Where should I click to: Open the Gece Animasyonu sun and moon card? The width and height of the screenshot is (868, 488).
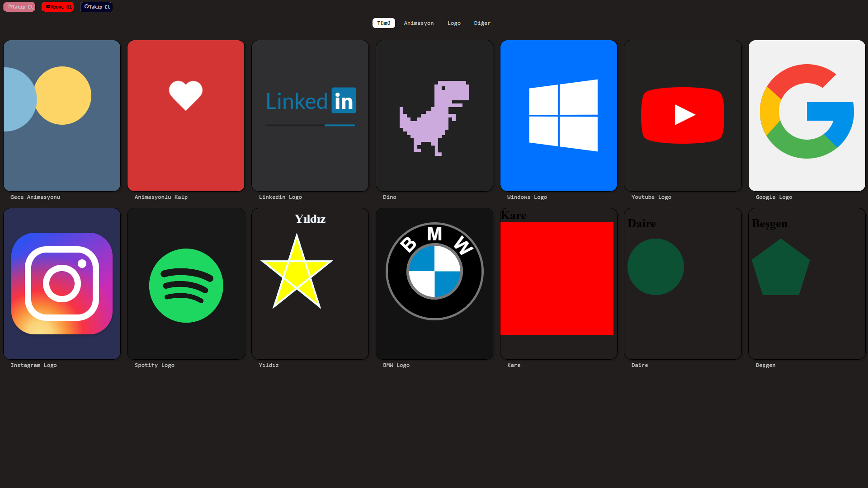point(62,115)
